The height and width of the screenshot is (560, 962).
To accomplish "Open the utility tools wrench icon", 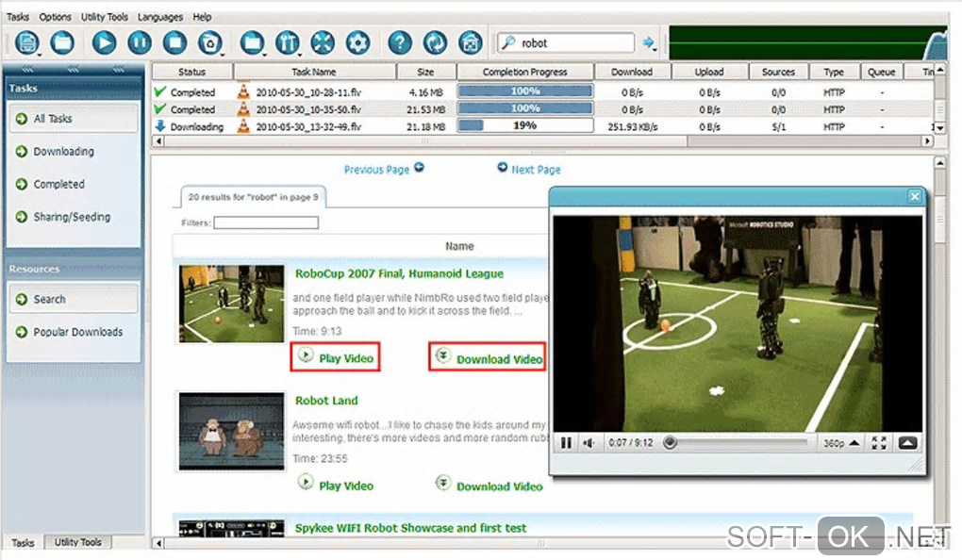I will coord(287,42).
